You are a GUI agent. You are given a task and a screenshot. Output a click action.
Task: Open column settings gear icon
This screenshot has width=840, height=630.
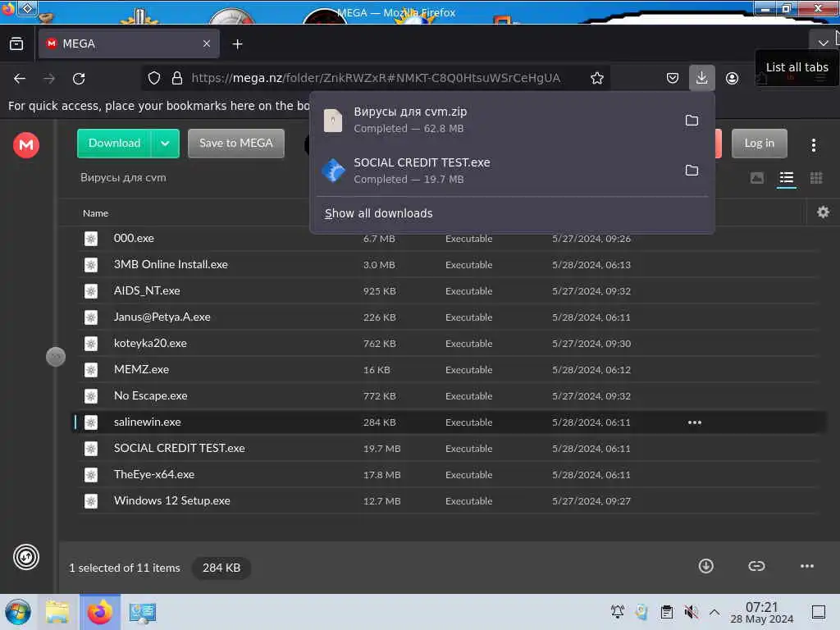coord(823,212)
